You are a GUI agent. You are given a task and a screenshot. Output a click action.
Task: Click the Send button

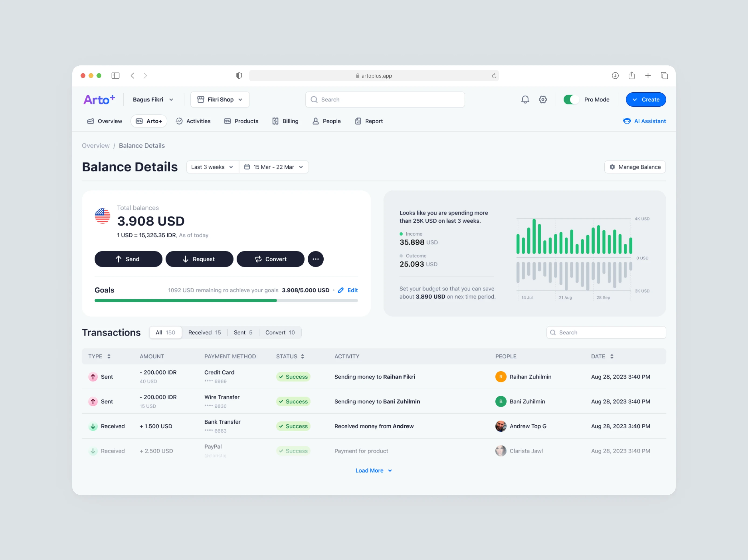click(x=128, y=259)
